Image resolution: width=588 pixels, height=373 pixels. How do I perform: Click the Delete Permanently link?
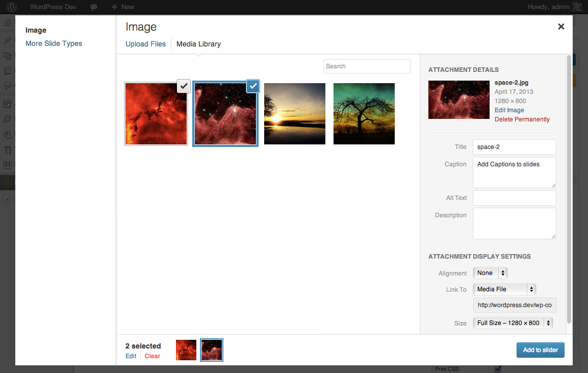(x=522, y=119)
